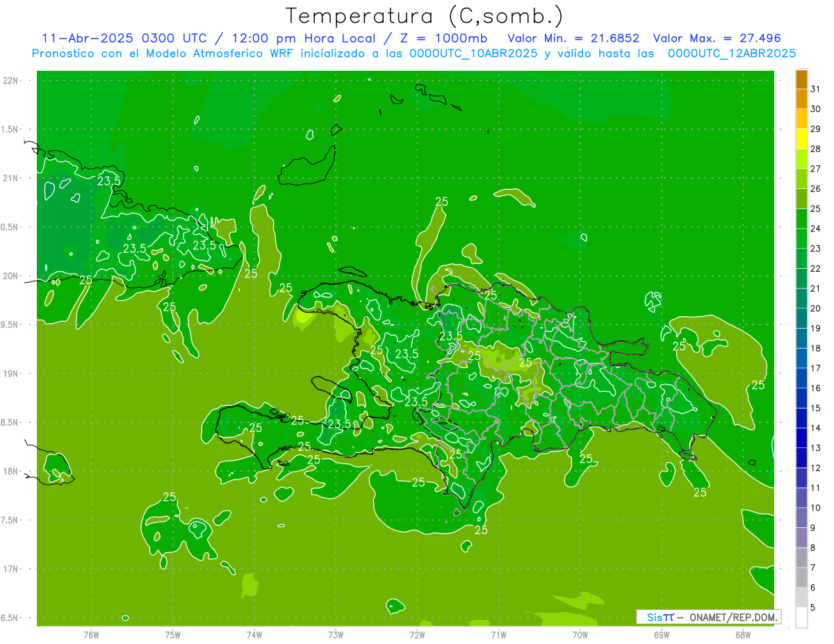834x644 pixels.
Task: Click the "72W" longitude axis label
Action: [x=417, y=635]
